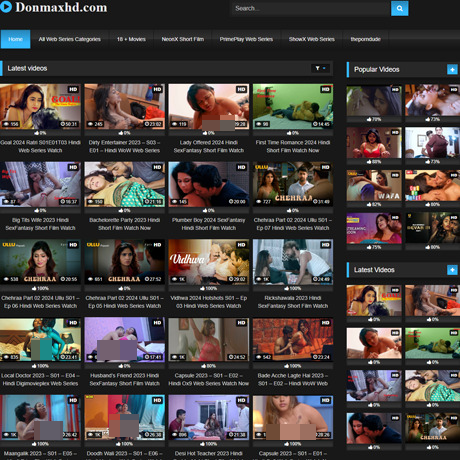Open Capsule 2023 – S01 – E01 title link
Screen dimensions: 460x460
293,454
